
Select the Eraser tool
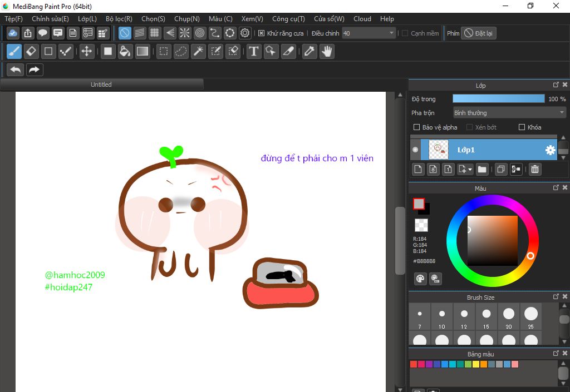[31, 51]
